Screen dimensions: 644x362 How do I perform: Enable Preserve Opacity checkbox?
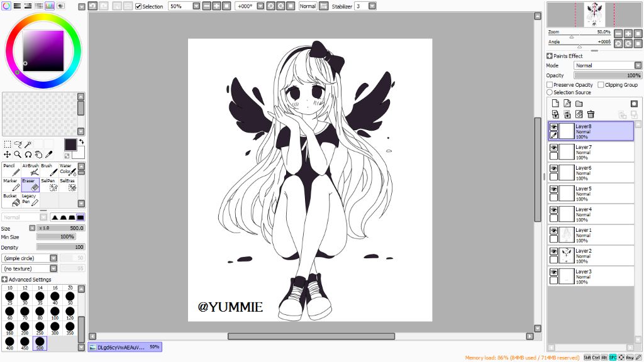550,85
